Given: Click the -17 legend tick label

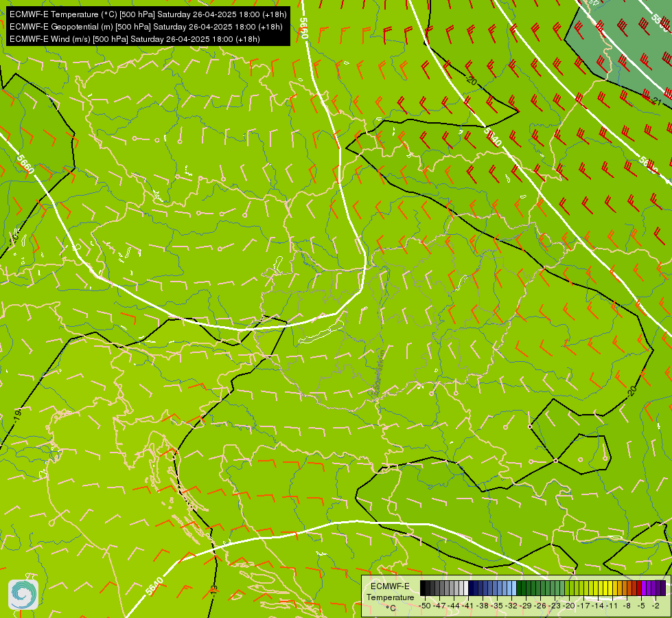Looking at the screenshot, I should pyautogui.click(x=583, y=606).
